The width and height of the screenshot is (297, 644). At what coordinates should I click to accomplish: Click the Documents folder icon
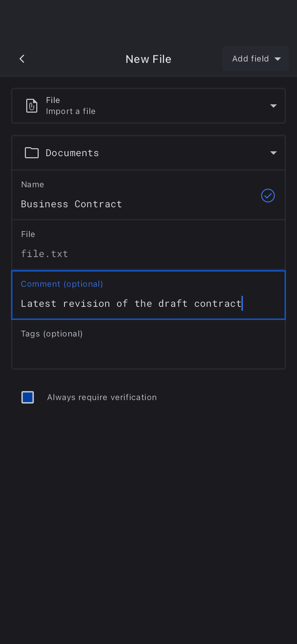click(x=32, y=153)
